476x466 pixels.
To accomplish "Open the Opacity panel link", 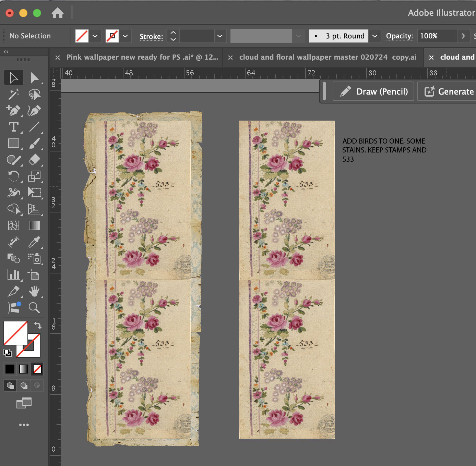I will point(400,36).
